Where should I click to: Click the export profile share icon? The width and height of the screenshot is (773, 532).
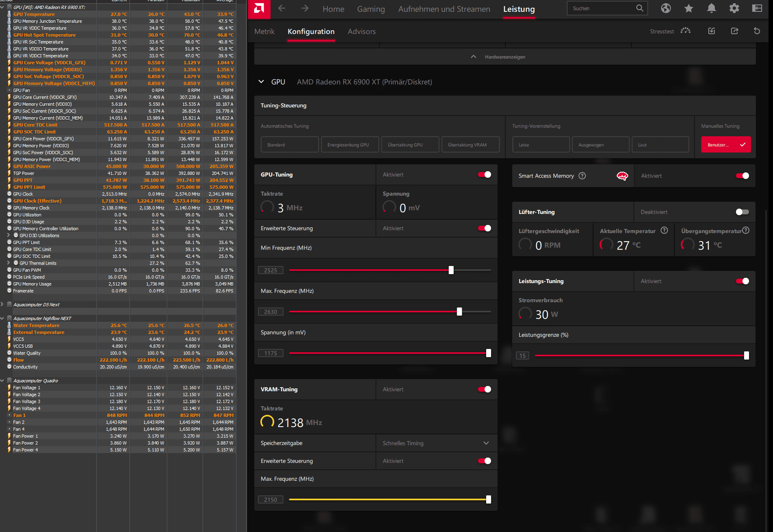click(734, 31)
